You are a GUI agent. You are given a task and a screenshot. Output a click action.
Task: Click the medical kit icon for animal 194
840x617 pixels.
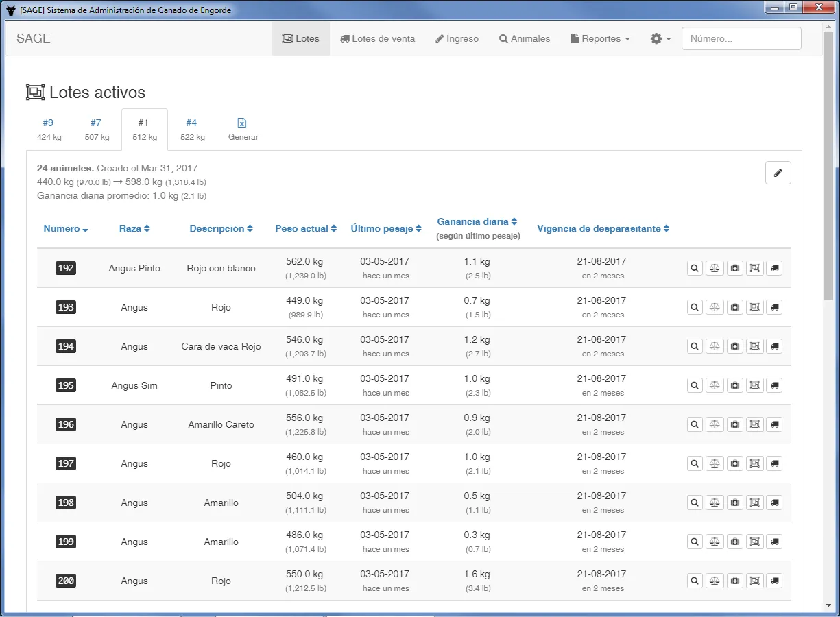pos(734,346)
